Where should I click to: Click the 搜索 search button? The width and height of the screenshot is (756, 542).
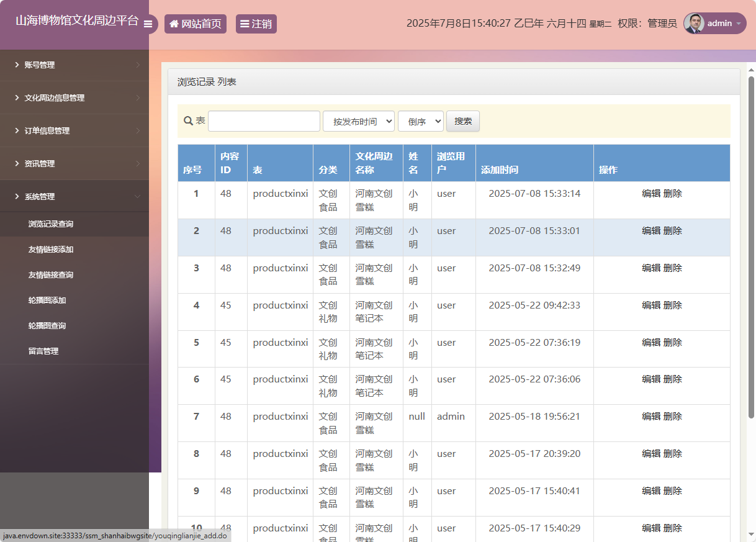(463, 121)
